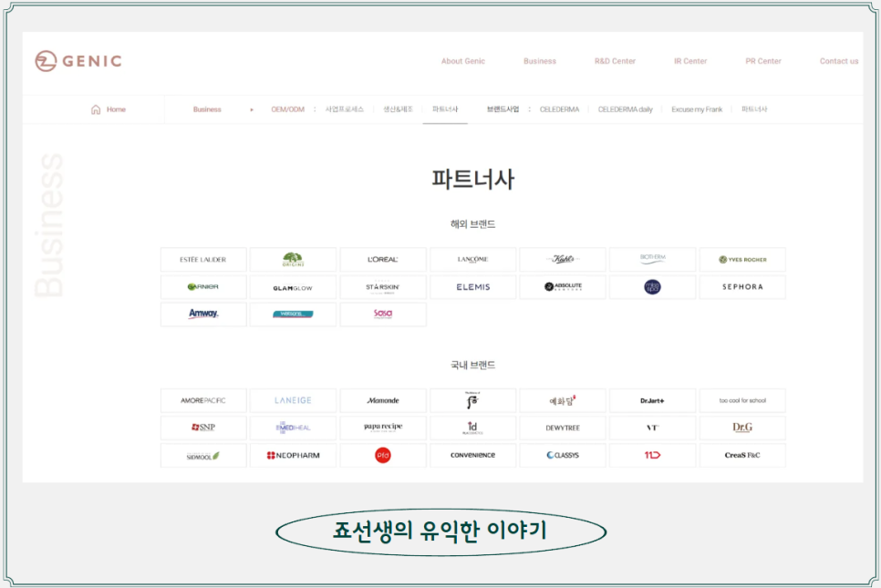Click the Amway logo
Screen dimensions: 881x588
[203, 314]
